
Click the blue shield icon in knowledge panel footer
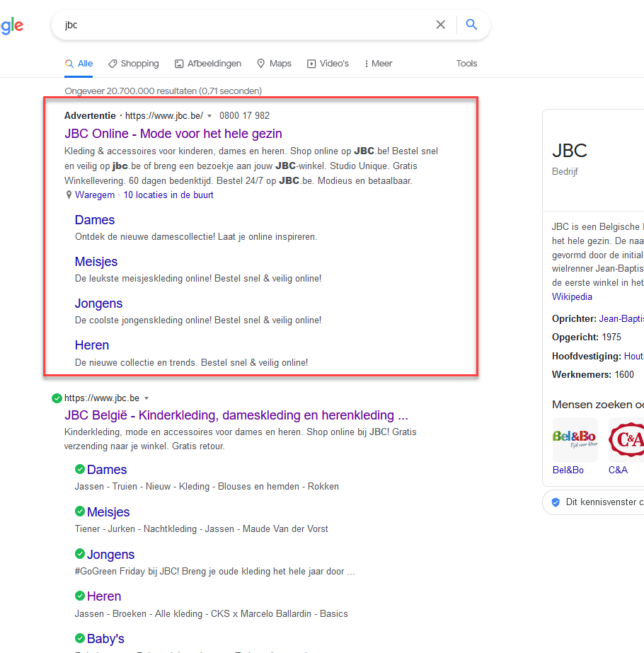556,502
